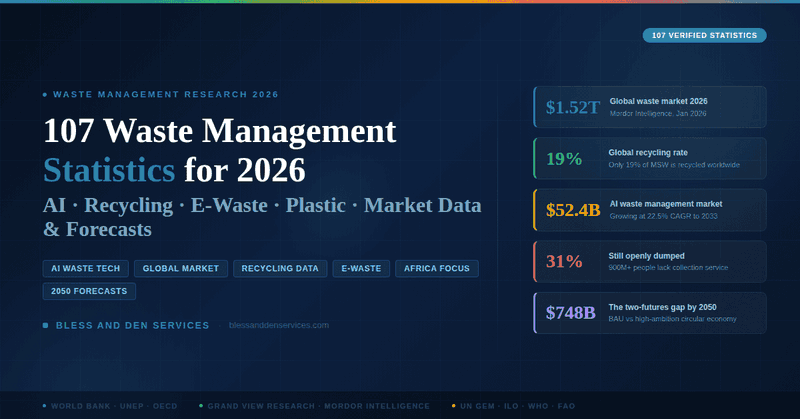Click the Global waste market 2026 label
The width and height of the screenshot is (800, 419).
pyautogui.click(x=658, y=101)
